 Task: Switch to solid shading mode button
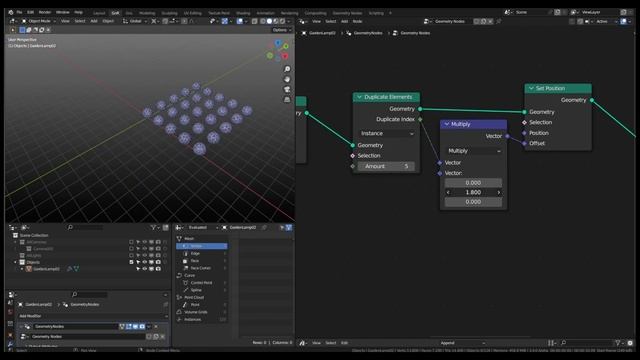(x=269, y=21)
